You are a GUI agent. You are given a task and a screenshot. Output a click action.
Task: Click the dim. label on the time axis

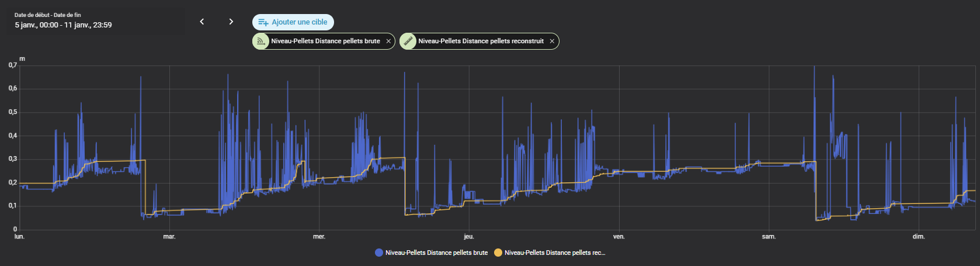[919, 237]
